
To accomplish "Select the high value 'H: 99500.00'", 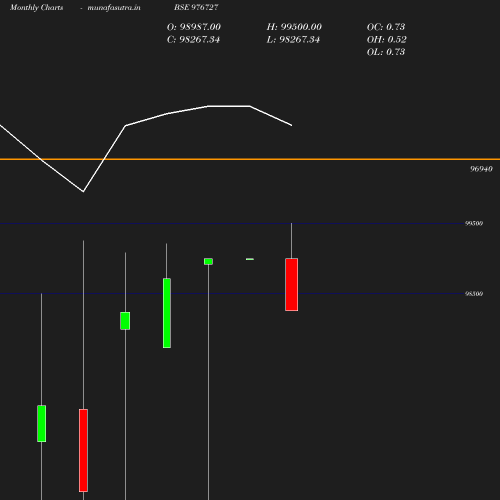I will click(294, 27).
